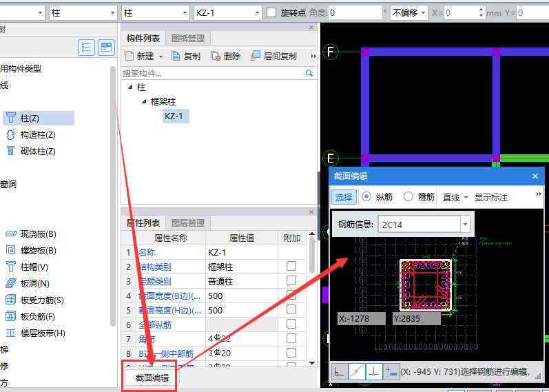Click the 名称 value KZ-1 cell
The image size is (549, 392).
click(242, 253)
